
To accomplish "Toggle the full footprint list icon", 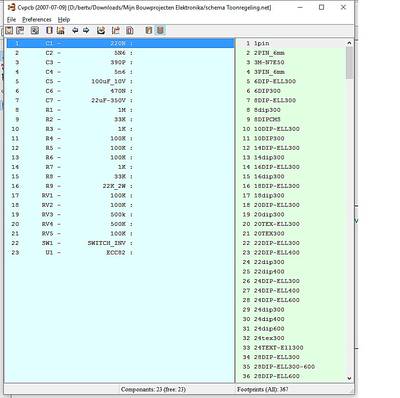I will [x=160, y=31].
